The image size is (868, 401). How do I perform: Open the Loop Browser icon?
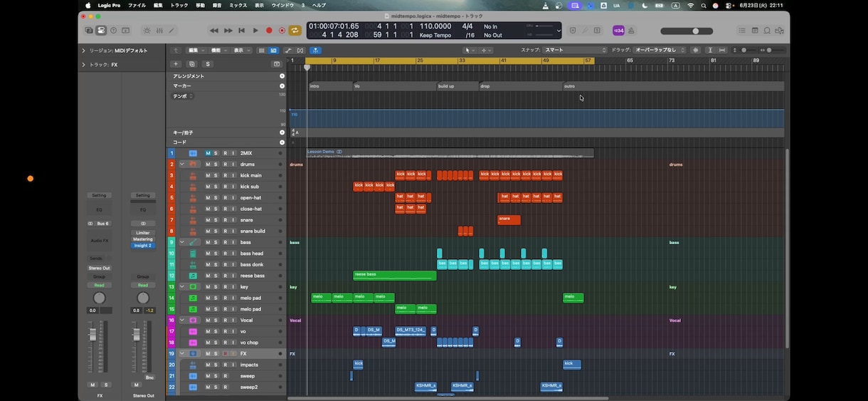(x=768, y=31)
